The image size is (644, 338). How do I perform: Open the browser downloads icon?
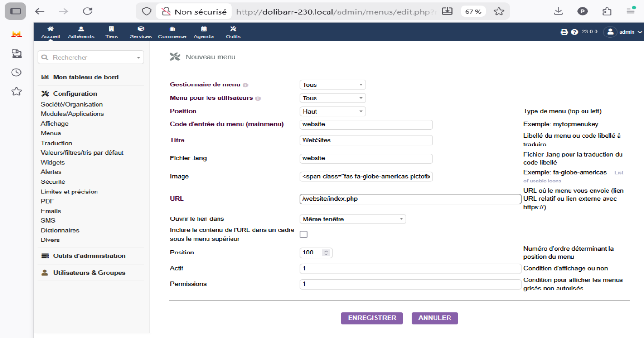[559, 11]
